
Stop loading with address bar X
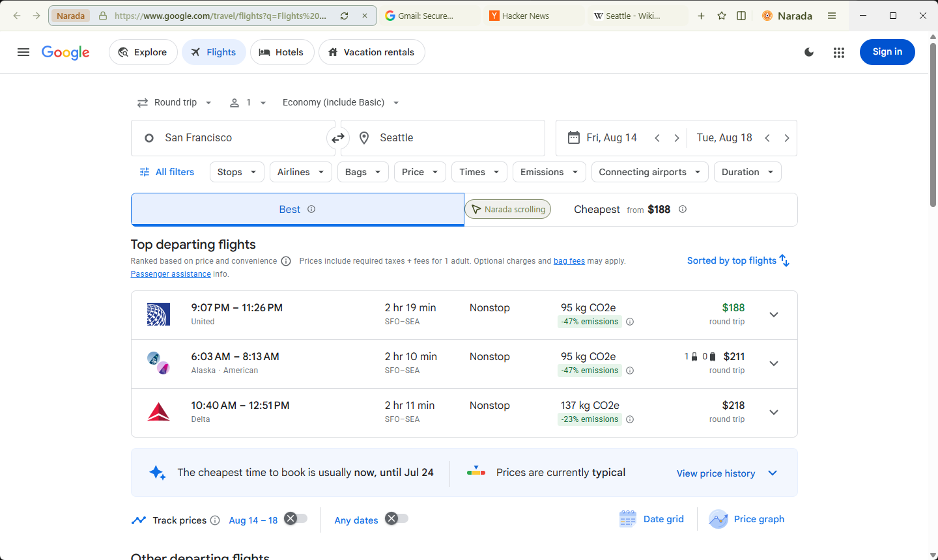click(x=365, y=16)
